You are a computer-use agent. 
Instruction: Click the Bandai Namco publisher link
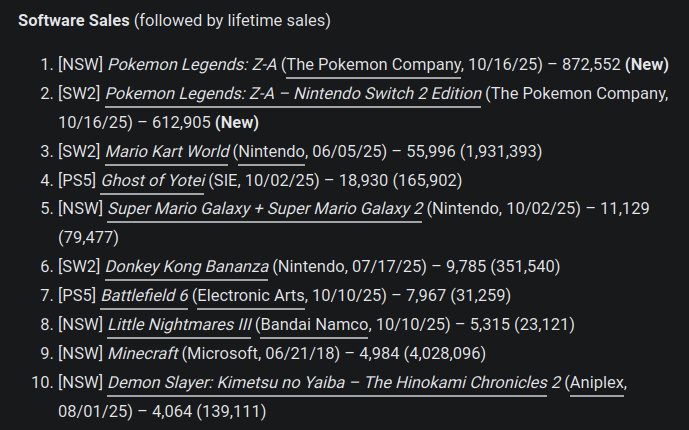[x=316, y=325]
